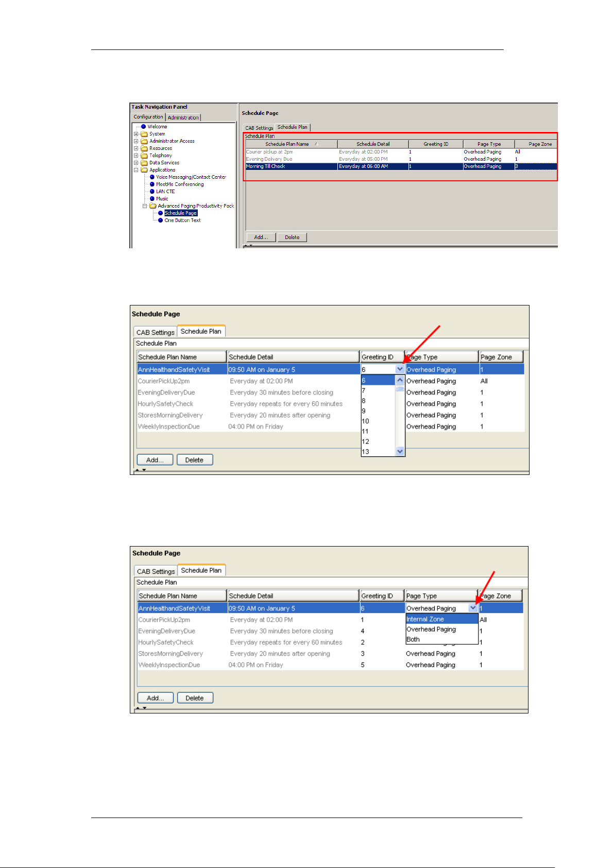The image size is (614, 868).
Task: Click the Greeting ID list scroll-up arrow
Action: pyautogui.click(x=400, y=380)
